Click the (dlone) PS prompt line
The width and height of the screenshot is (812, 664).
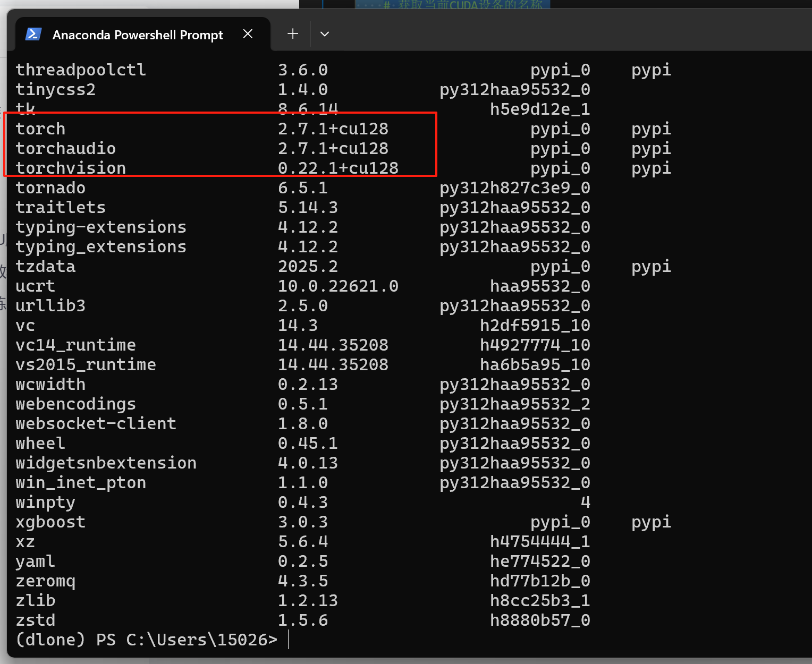[x=147, y=640]
